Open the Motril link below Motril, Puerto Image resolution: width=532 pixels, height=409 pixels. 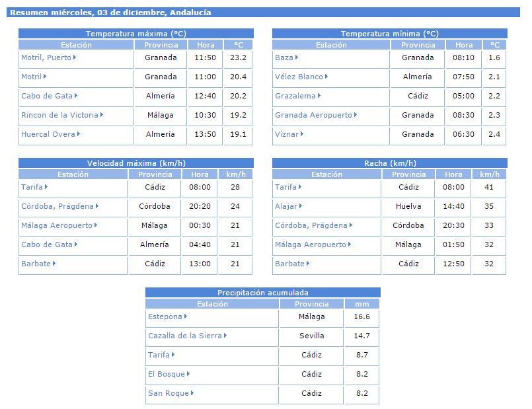click(31, 77)
